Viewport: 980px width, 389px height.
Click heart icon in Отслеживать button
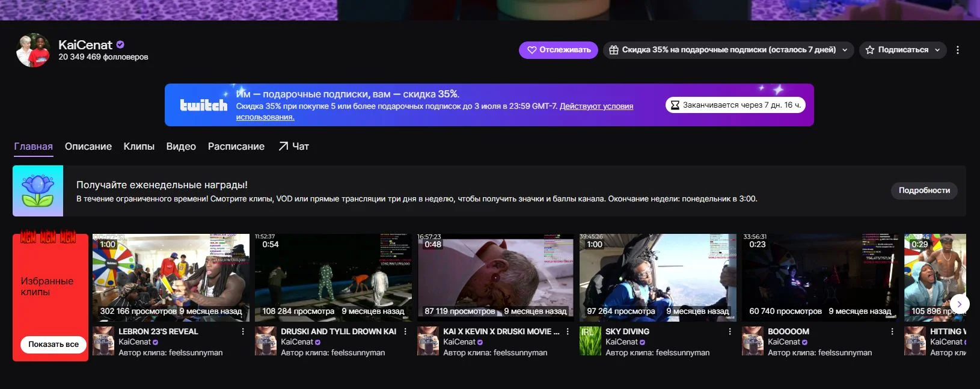click(531, 50)
